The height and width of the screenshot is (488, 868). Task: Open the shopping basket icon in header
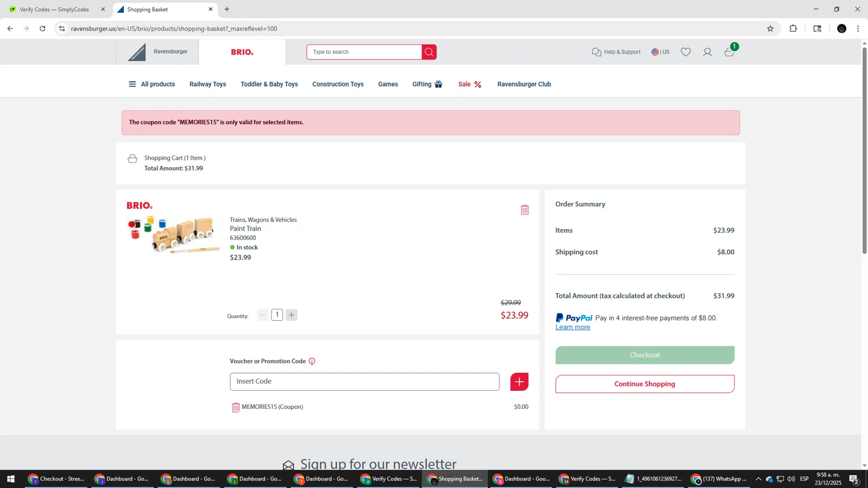pyautogui.click(x=730, y=52)
